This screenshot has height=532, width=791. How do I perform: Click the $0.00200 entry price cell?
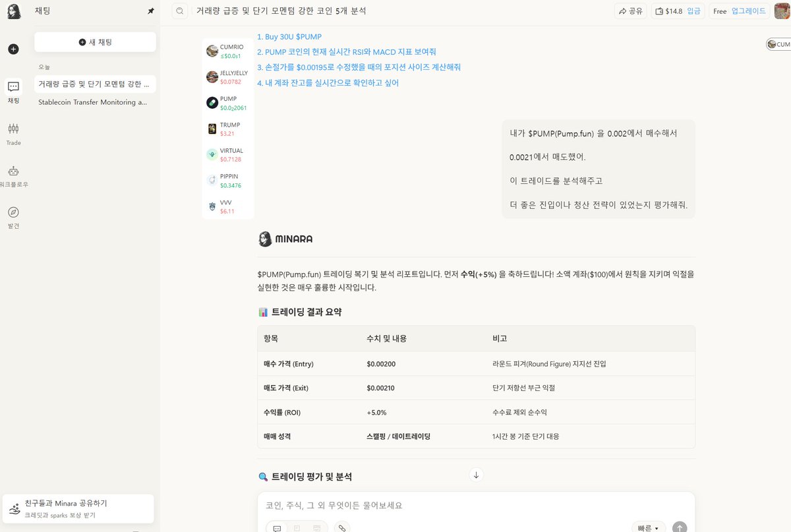coord(381,364)
